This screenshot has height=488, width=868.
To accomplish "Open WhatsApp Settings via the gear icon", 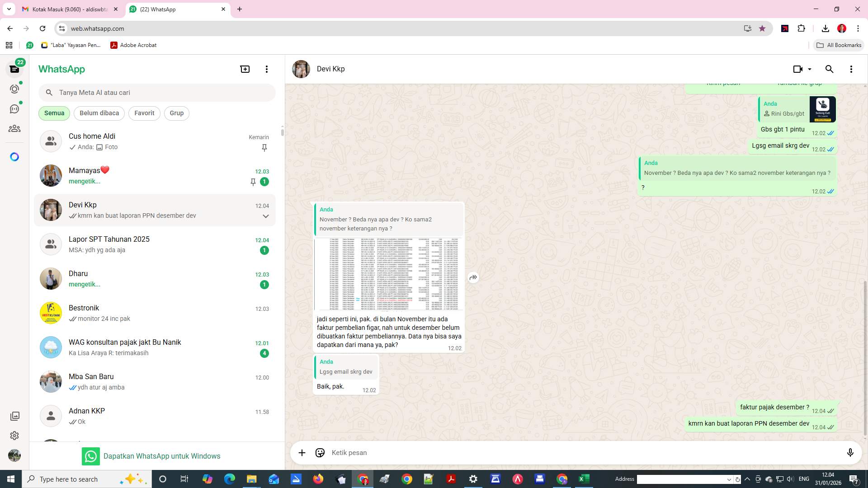I will click(x=14, y=436).
